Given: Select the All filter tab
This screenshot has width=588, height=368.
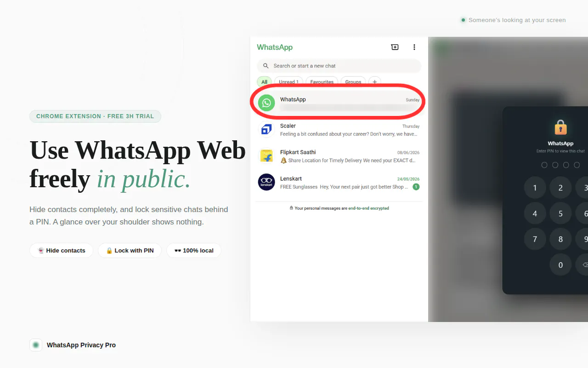Looking at the screenshot, I should pos(264,82).
